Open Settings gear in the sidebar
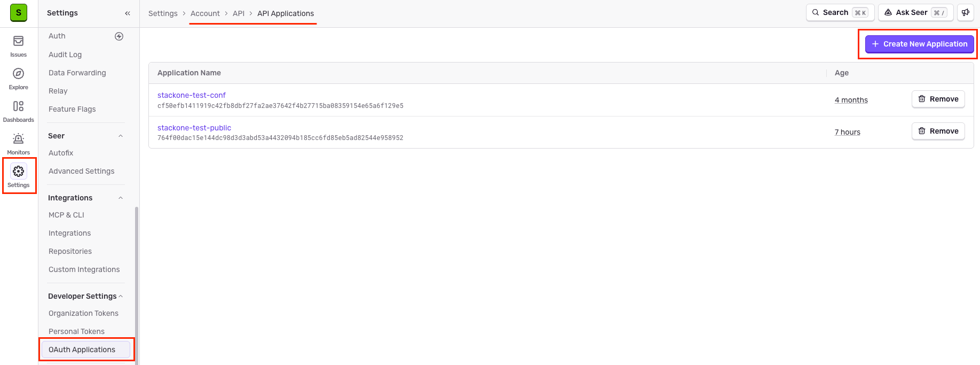This screenshot has width=980, height=365. (x=19, y=176)
